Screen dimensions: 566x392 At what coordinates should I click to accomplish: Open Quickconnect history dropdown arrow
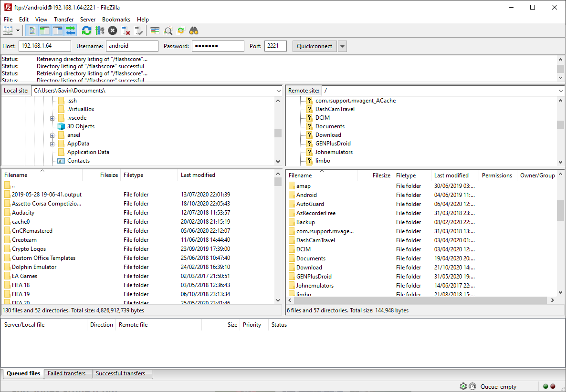[342, 46]
